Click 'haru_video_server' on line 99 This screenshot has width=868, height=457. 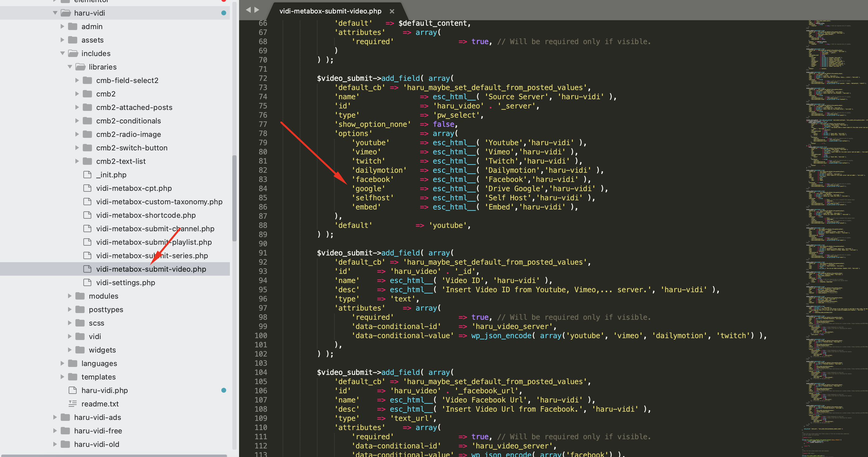(512, 327)
